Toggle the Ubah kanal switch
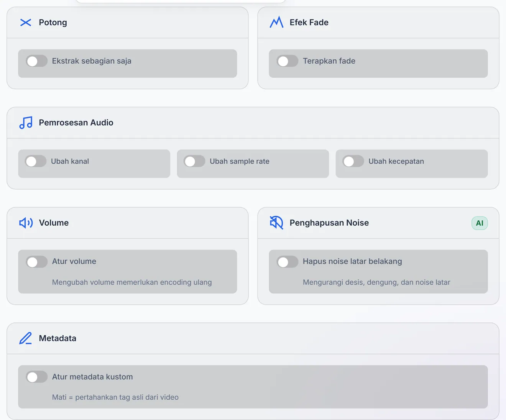The image size is (506, 420). (36, 161)
